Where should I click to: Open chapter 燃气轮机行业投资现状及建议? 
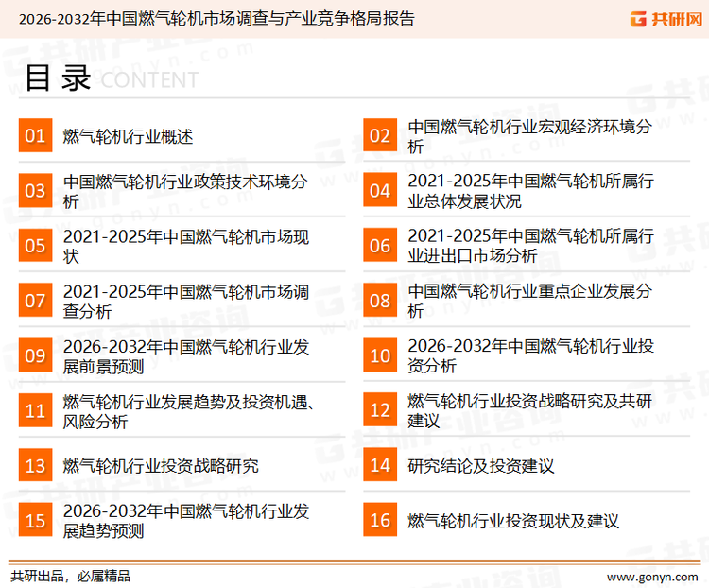513,521
